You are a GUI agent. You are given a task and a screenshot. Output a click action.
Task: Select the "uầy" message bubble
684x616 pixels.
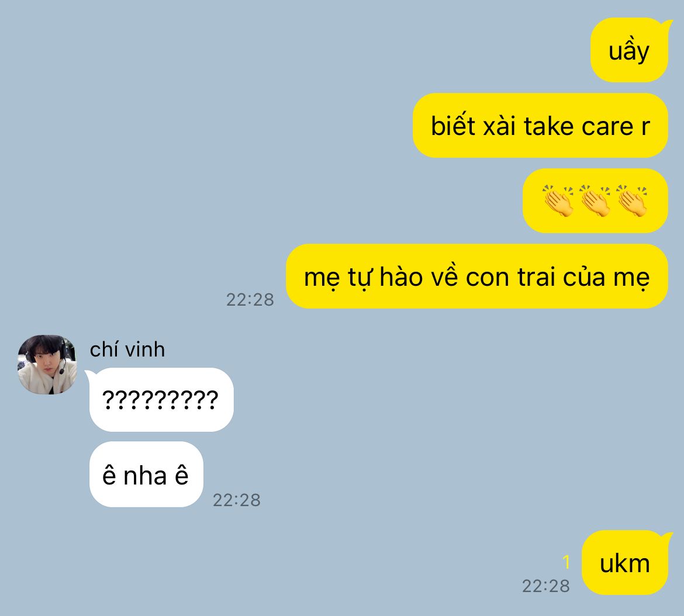(x=629, y=50)
